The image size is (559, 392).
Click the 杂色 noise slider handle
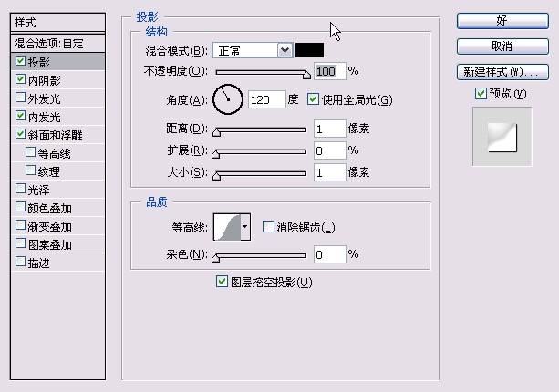[x=216, y=258]
